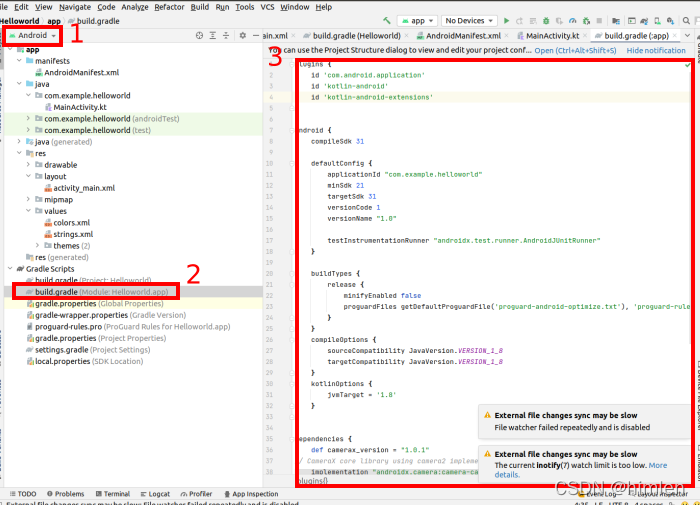Click the Stop square icon in toolbar
This screenshot has height=505, width=700.
click(x=599, y=21)
